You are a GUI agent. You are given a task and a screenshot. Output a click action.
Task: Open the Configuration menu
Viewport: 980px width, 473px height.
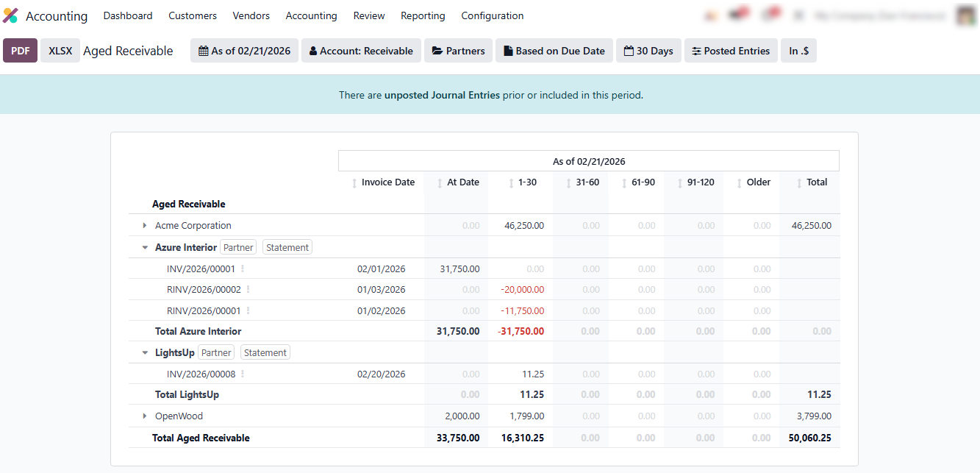[492, 15]
